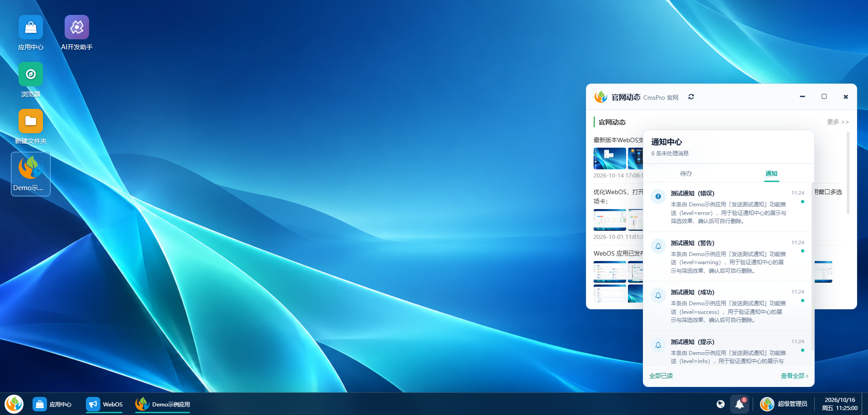
Task: Open the AI开发助手 desktop icon
Action: [x=77, y=33]
